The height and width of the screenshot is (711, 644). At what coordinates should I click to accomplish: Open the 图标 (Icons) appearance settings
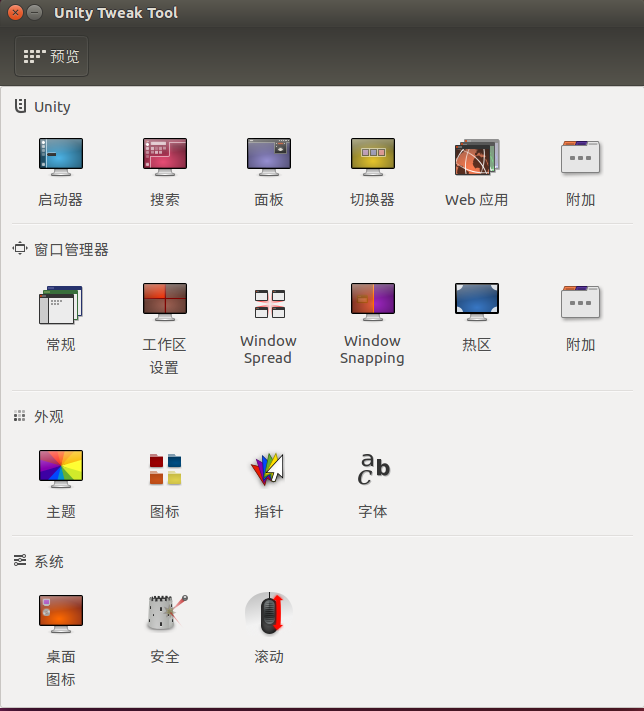tap(165, 469)
